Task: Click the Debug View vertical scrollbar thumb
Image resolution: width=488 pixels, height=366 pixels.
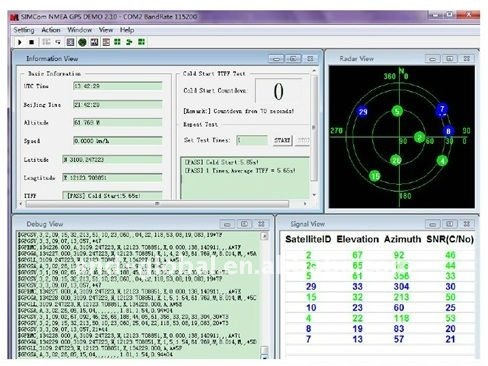Action: click(264, 350)
